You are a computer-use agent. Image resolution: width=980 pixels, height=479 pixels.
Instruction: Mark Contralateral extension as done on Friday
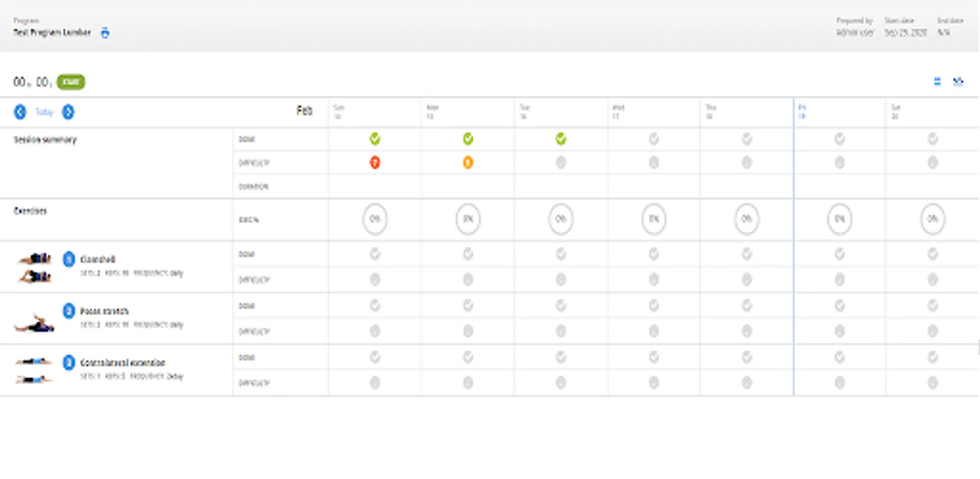click(840, 357)
